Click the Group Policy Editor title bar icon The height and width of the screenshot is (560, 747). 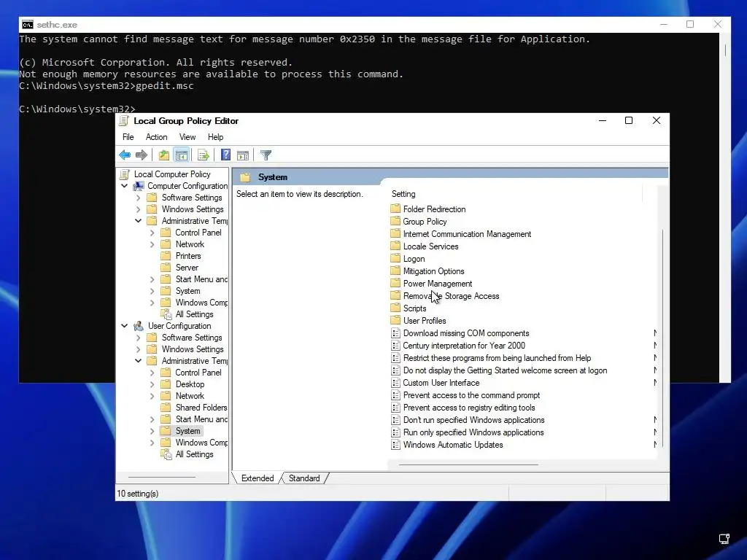[124, 121]
